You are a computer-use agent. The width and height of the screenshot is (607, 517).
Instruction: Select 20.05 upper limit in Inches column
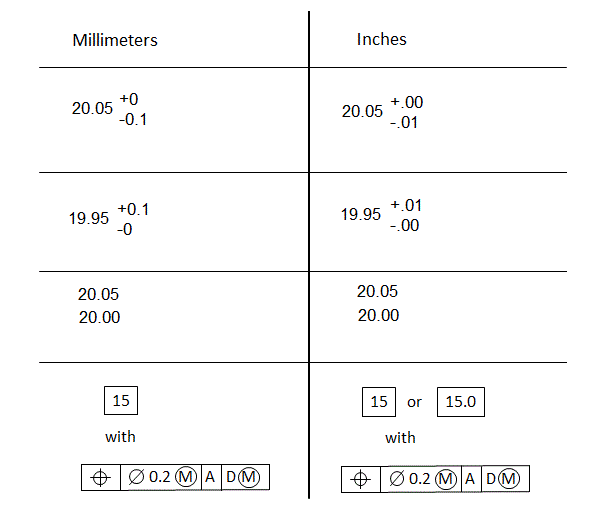tap(377, 291)
